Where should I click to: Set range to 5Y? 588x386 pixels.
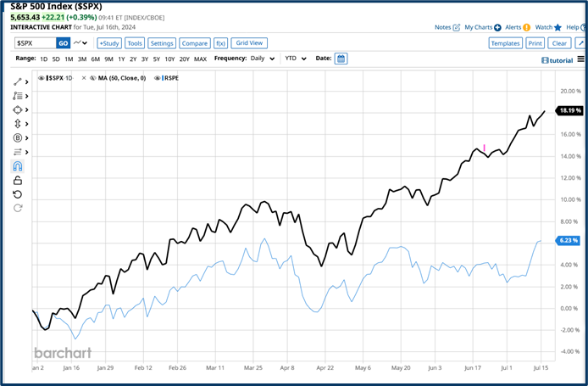157,59
